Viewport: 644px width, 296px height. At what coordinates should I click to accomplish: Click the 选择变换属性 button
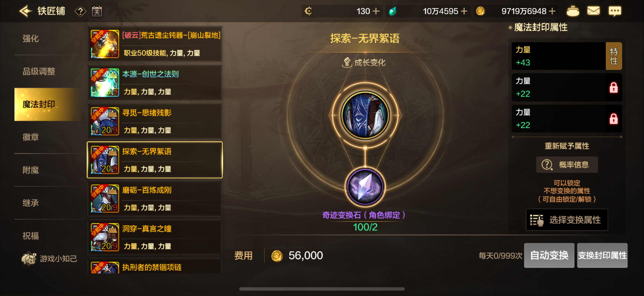[567, 220]
